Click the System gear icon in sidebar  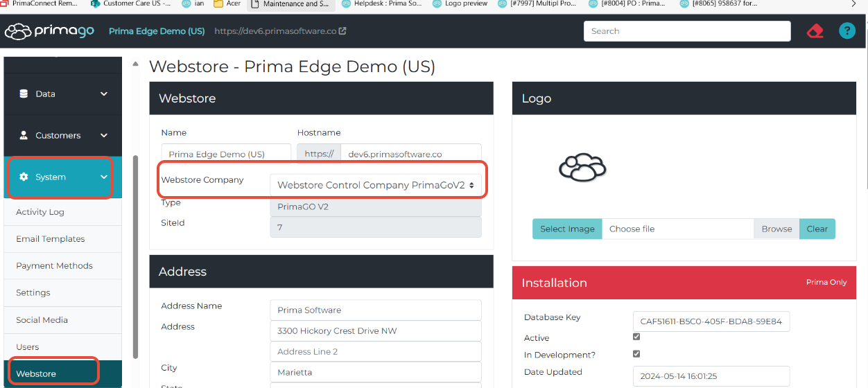pos(24,177)
